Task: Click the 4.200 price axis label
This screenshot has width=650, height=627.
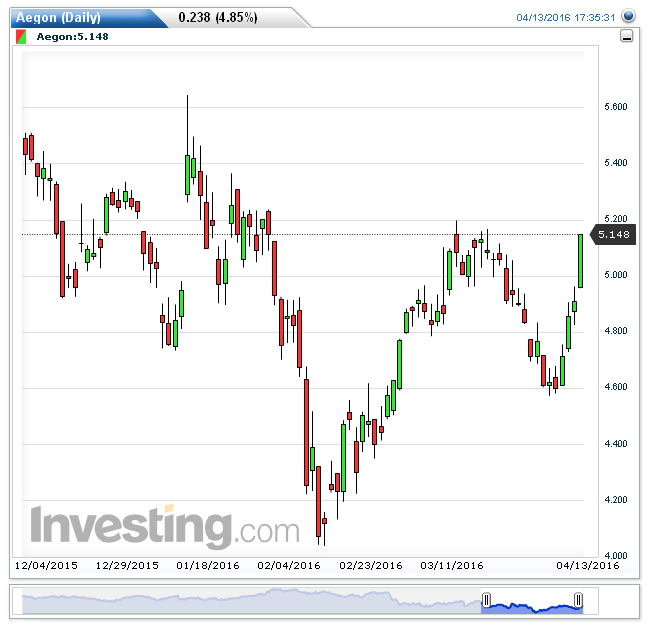Action: tap(616, 500)
